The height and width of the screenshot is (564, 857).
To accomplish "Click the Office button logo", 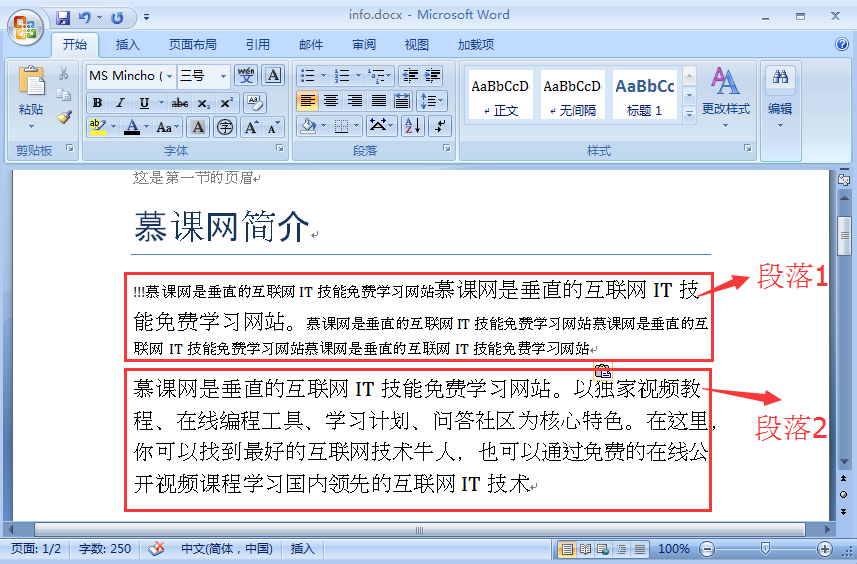I will click(x=26, y=27).
